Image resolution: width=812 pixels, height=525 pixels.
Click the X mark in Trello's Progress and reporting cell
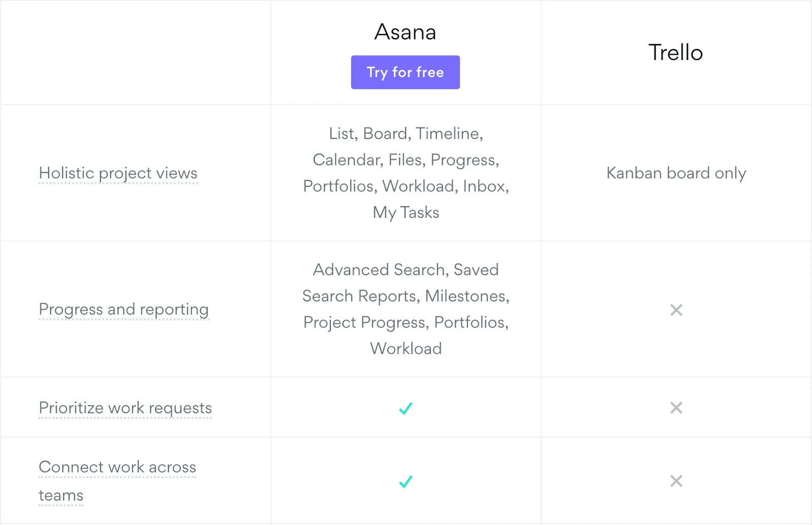(676, 310)
